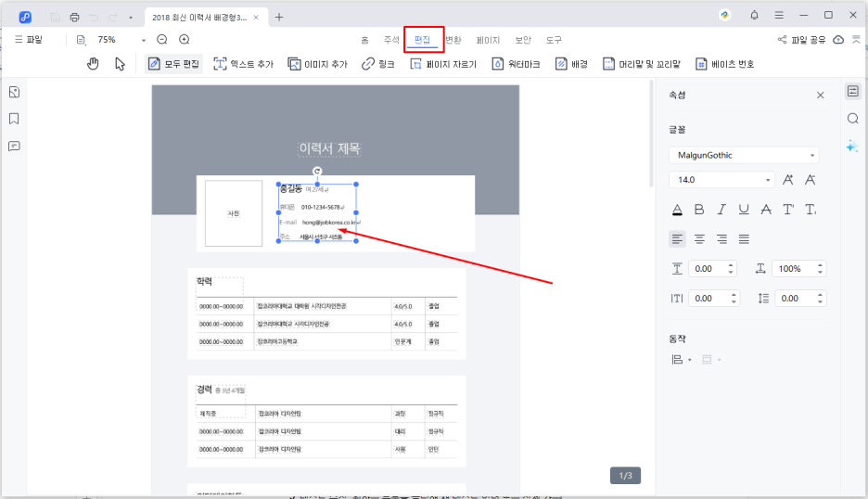868x499 pixels.
Task: Toggle bold formatting
Action: (699, 210)
